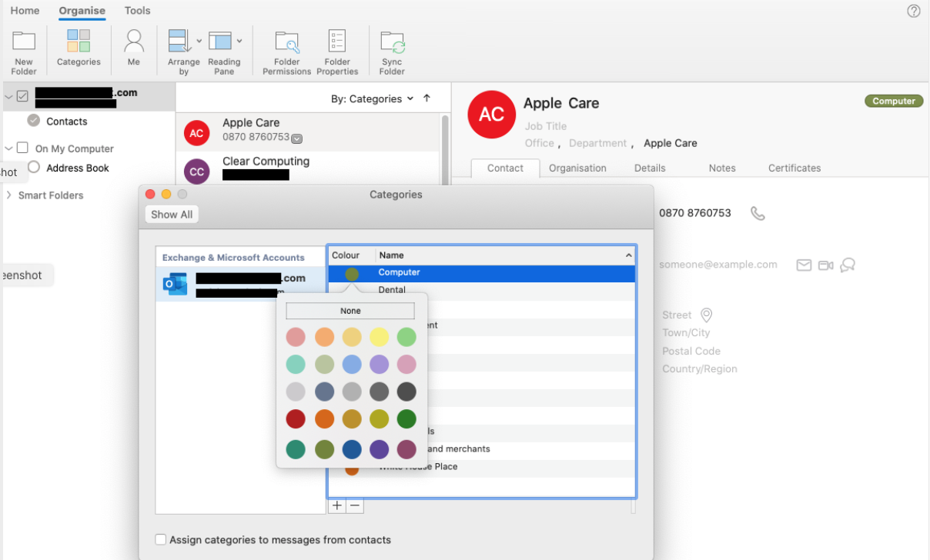Click the Computer category colour dot
The image size is (930, 560).
[x=352, y=273]
